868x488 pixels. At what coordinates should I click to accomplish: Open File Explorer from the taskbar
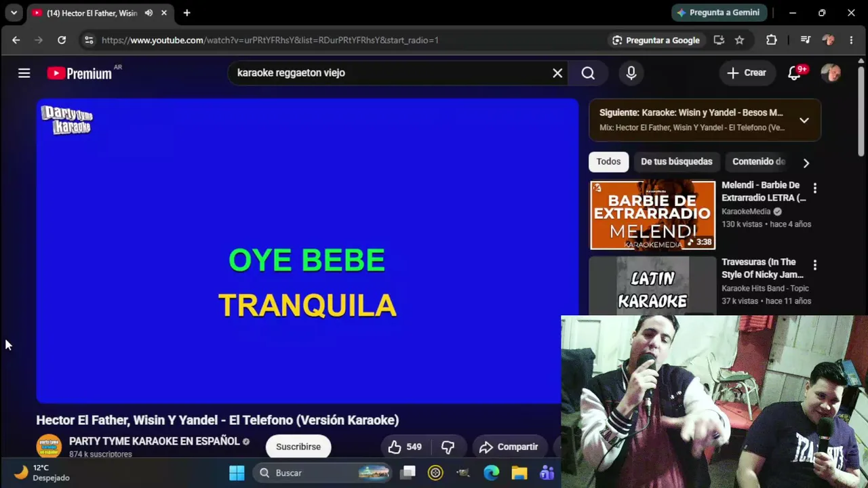(x=519, y=473)
